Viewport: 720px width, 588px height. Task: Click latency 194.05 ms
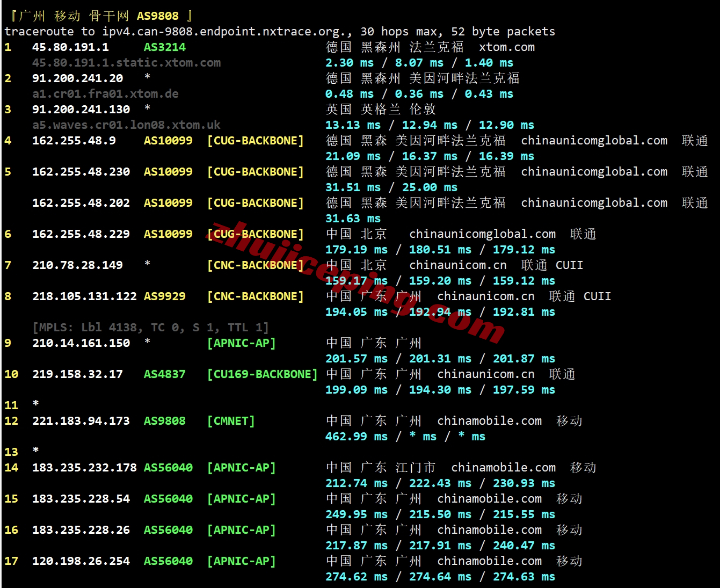(x=357, y=312)
